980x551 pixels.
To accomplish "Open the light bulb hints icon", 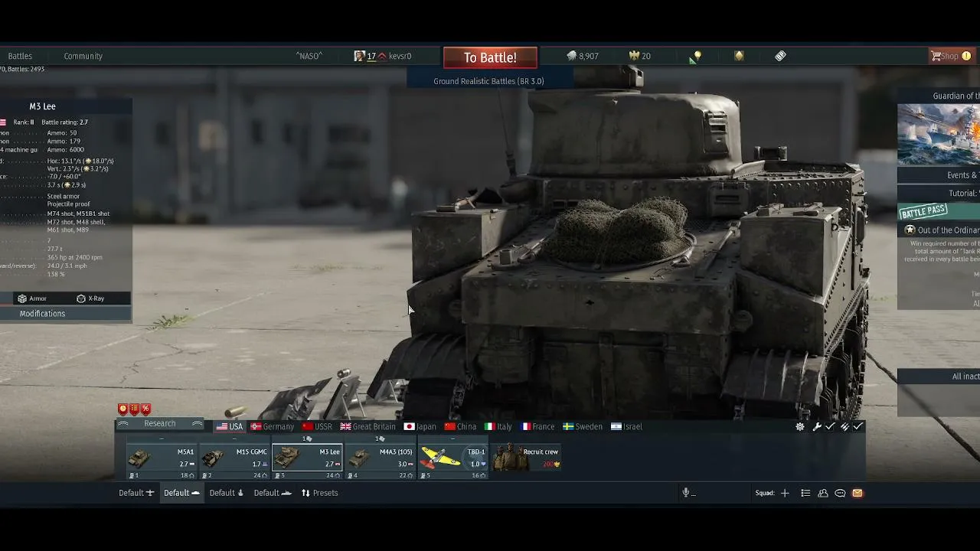I will 696,56.
